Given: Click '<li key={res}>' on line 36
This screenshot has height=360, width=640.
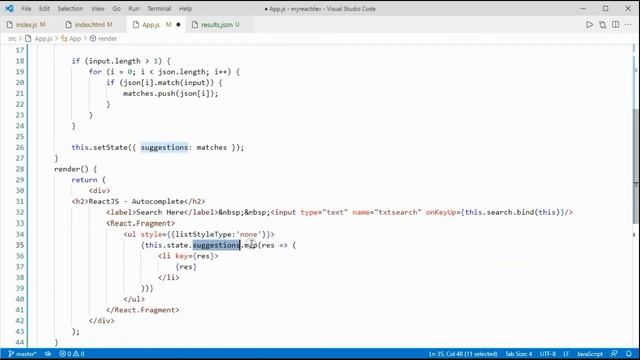Looking at the screenshot, I should 188,256.
